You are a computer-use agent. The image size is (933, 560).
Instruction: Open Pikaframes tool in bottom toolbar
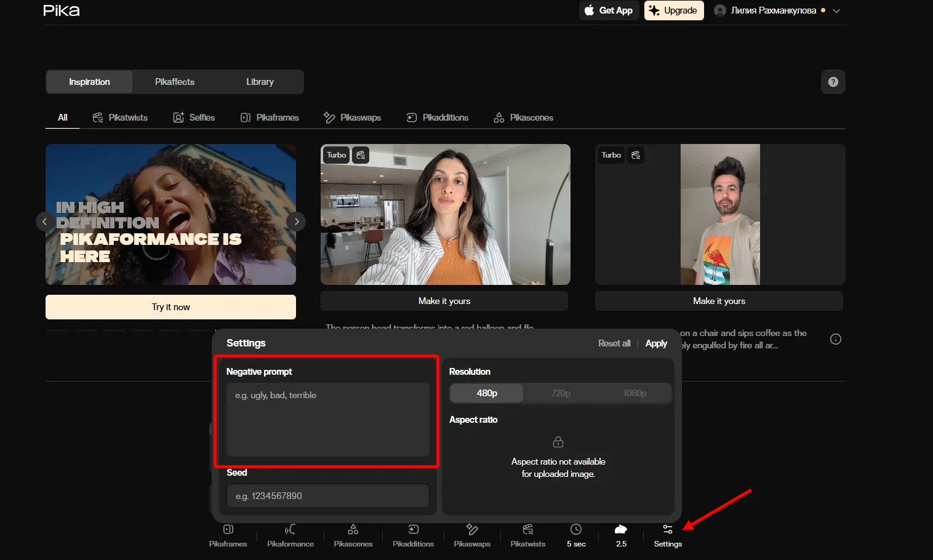228,536
